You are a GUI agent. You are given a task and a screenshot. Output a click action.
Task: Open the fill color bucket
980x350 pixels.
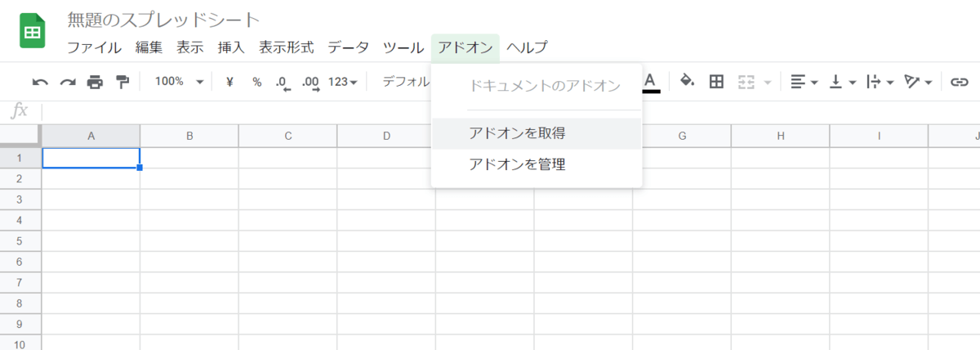click(x=688, y=81)
